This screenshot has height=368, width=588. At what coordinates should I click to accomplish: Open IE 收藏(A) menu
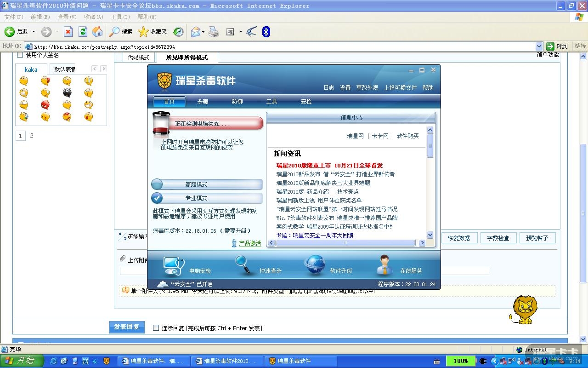pos(94,17)
